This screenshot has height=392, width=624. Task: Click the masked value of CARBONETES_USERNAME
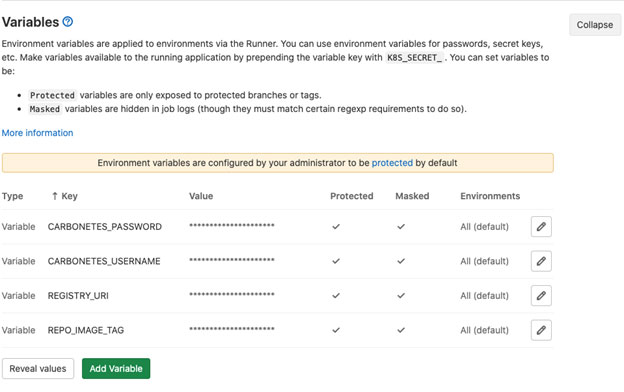click(232, 260)
